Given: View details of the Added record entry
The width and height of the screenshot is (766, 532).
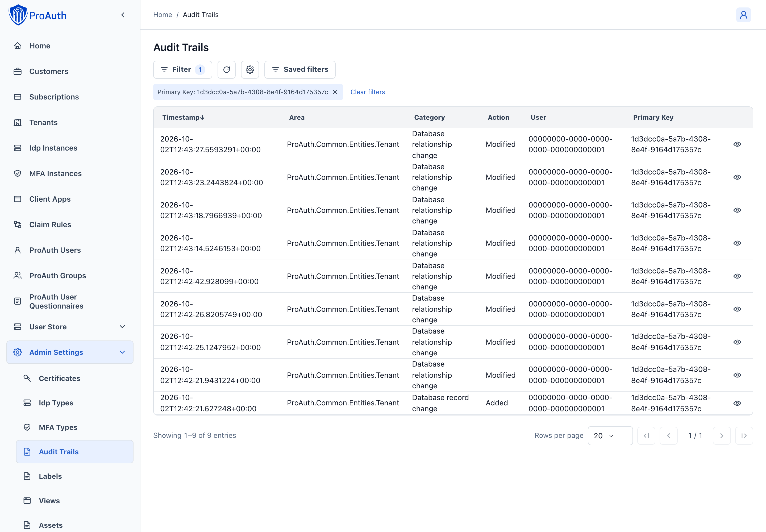Looking at the screenshot, I should (737, 403).
